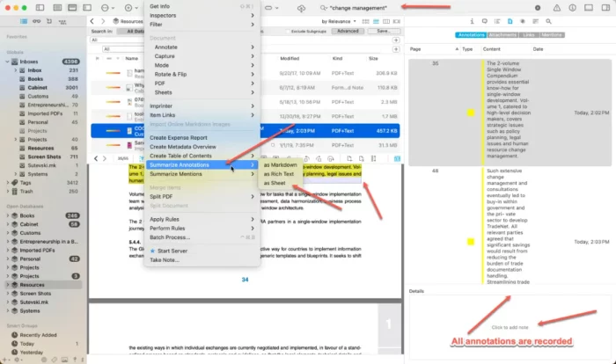Expand the Books database in Open Databases
Viewport: 616px width, 364px height.
[x=7, y=215]
